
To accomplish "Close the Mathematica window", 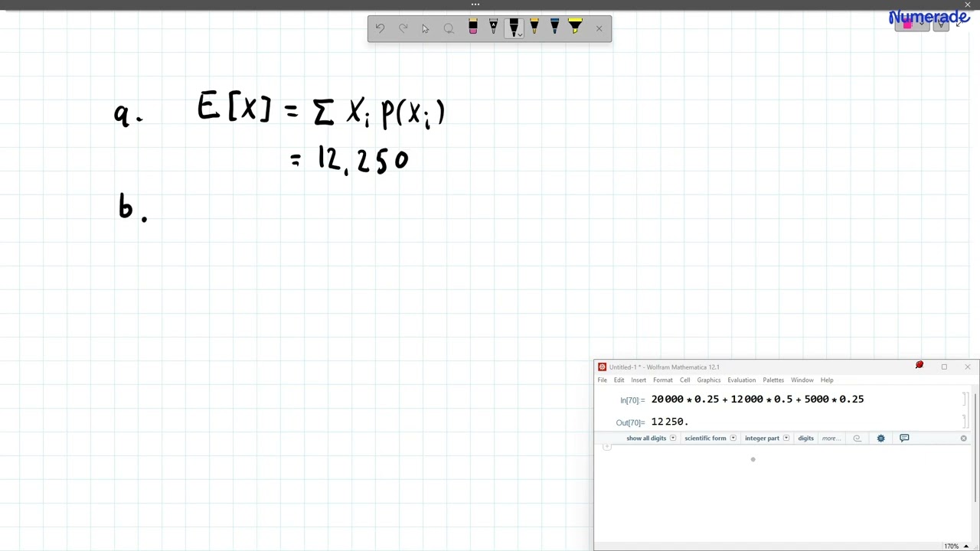I will tap(967, 367).
